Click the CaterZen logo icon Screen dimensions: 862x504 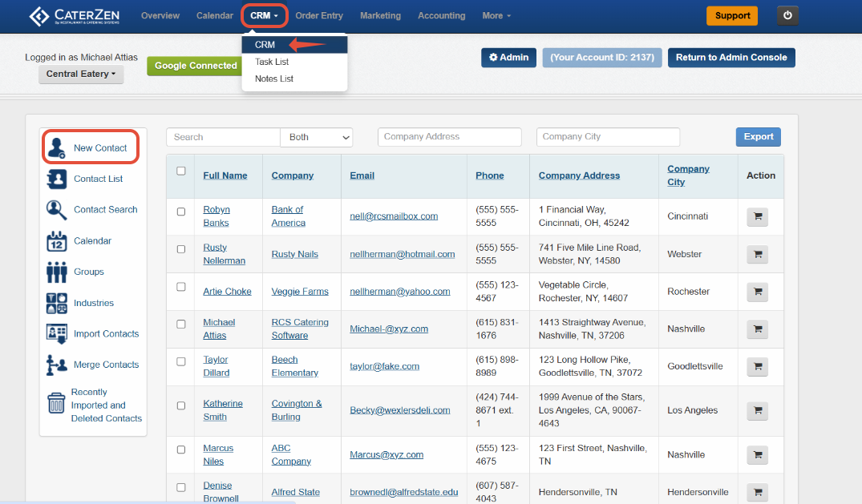(39, 16)
